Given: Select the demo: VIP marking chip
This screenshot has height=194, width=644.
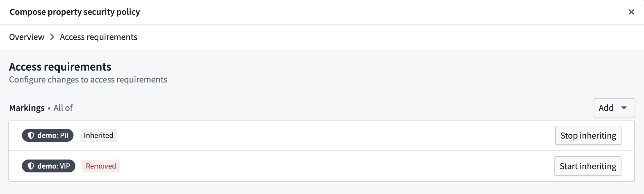Looking at the screenshot, I should (x=48, y=166).
